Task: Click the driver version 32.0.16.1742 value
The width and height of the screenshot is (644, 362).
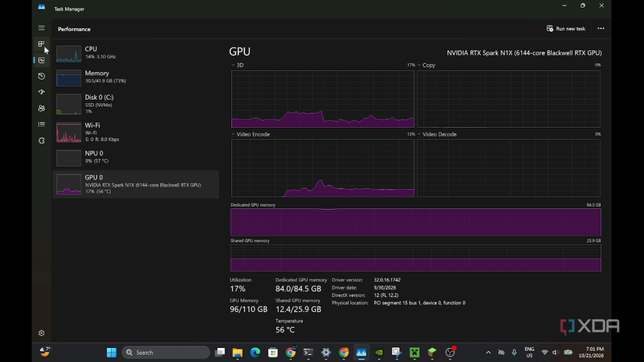Action: 387,280
